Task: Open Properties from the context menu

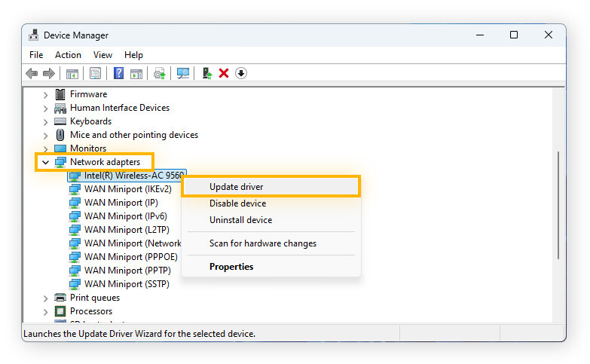Action: point(231,267)
